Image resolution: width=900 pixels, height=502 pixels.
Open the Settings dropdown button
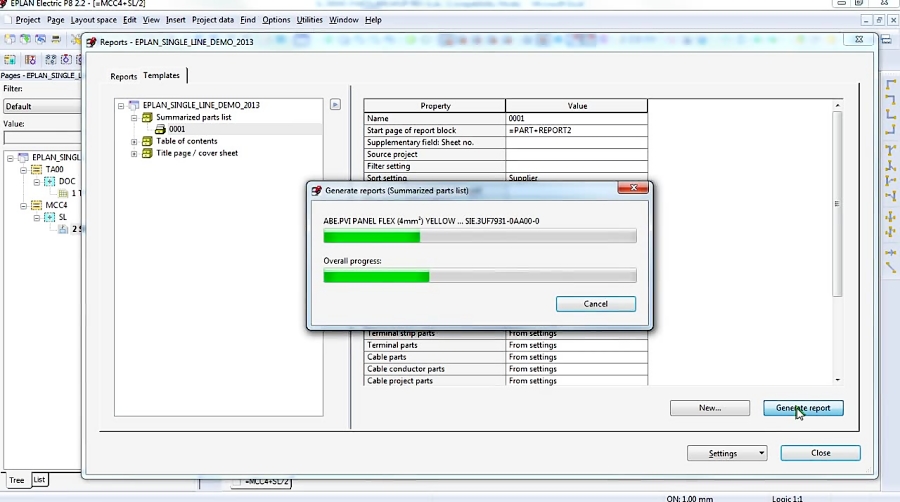(728, 453)
